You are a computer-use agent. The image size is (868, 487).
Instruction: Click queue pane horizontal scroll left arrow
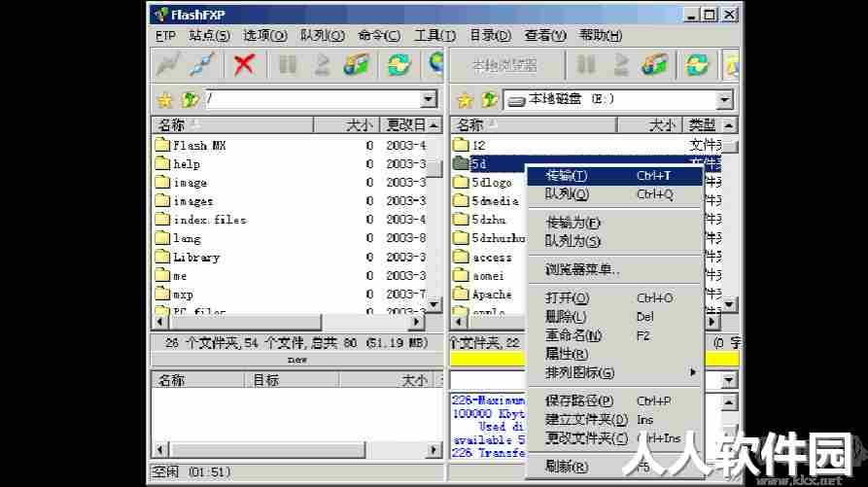[x=160, y=450]
